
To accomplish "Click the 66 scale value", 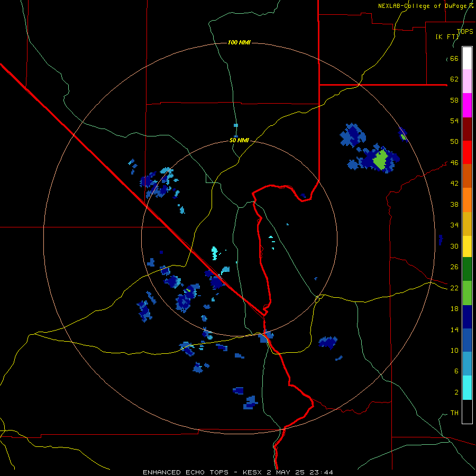I will pyautogui.click(x=454, y=58).
